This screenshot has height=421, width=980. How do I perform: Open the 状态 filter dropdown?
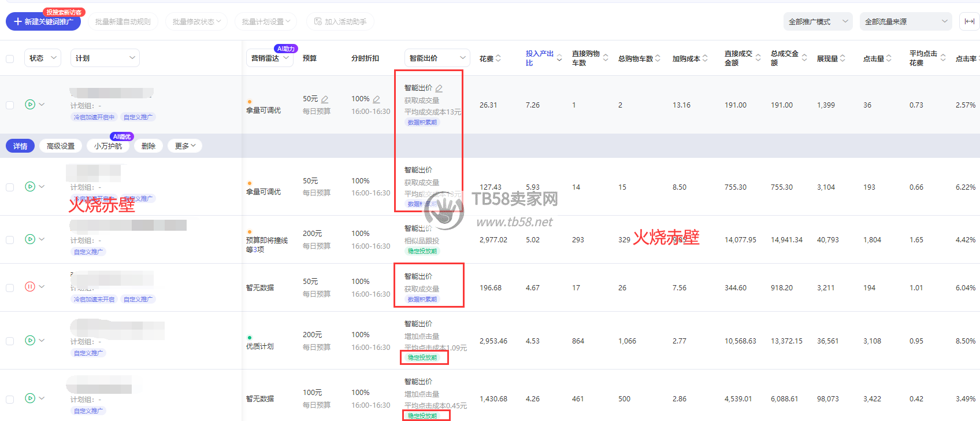43,58
